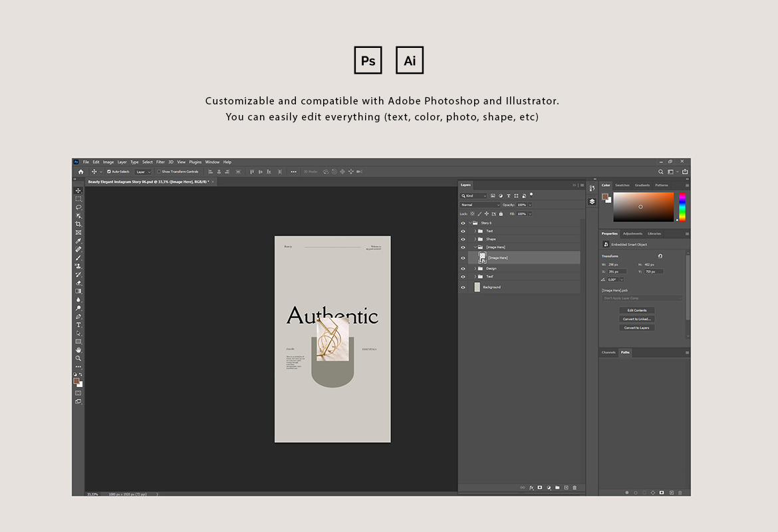Expand the Shape layer group
Screen dimensions: 778x532
475,239
